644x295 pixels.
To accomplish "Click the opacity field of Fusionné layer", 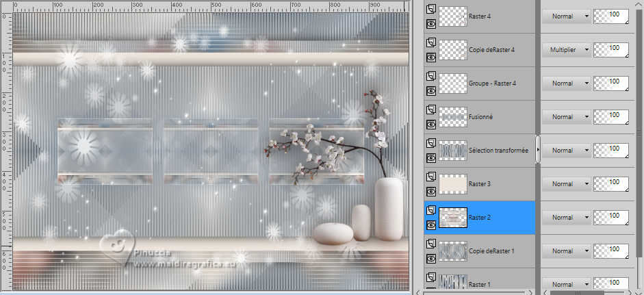I will coord(611,117).
